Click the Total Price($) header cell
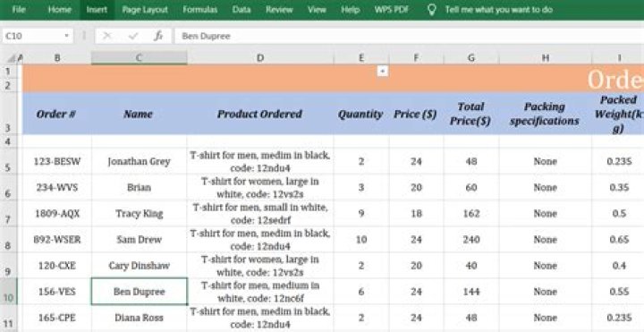This screenshot has width=644, height=332. [471, 114]
